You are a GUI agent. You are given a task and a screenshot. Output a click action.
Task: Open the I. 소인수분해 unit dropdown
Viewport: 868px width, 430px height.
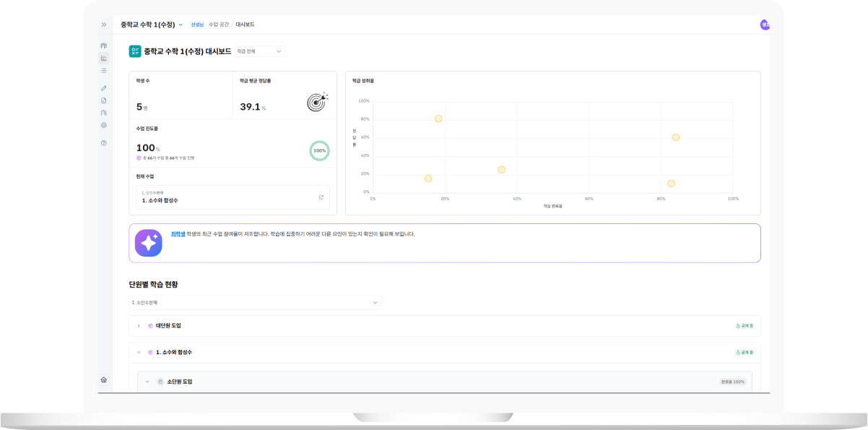(255, 303)
